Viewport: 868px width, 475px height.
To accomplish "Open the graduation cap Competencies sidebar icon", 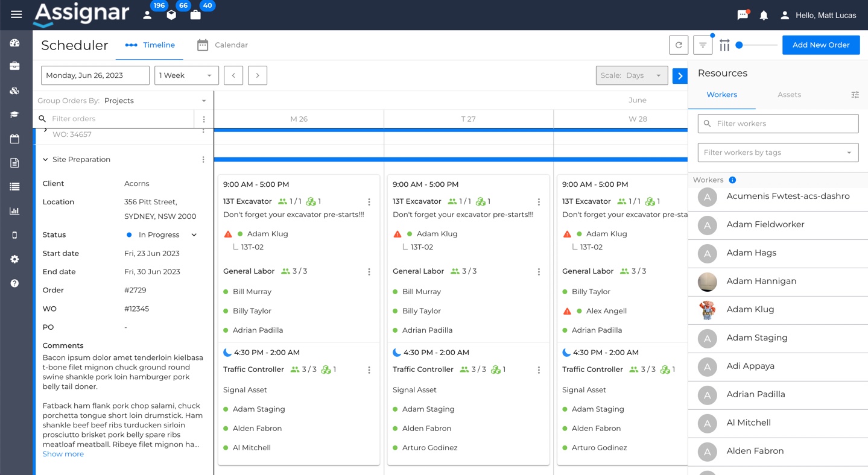I will click(15, 114).
